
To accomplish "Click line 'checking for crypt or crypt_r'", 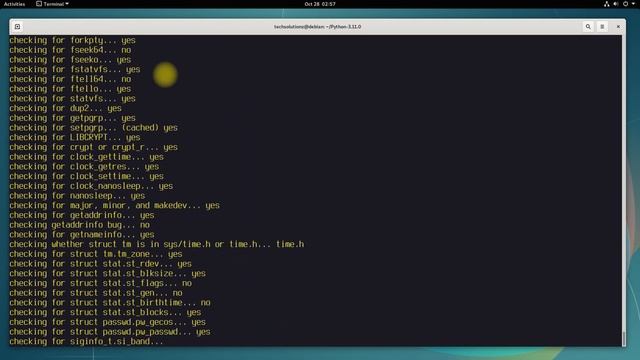I will (x=94, y=147).
